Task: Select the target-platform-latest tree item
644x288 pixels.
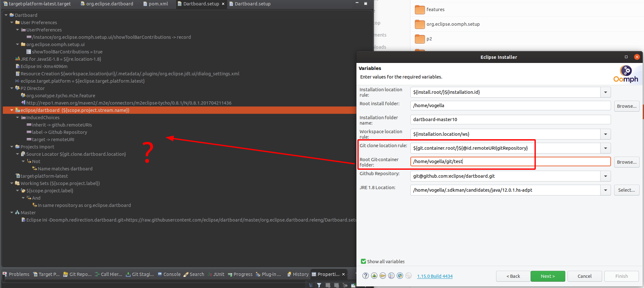Action: coord(42,176)
